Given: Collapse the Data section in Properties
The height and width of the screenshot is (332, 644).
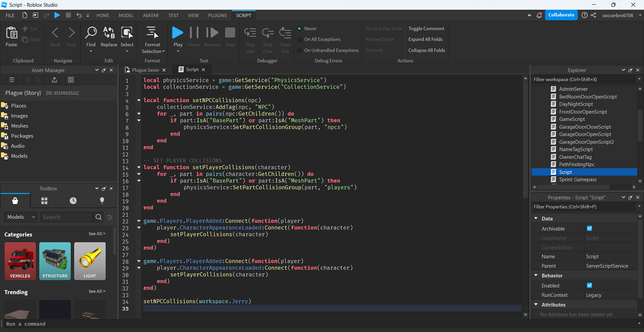Looking at the screenshot, I should tap(535, 218).
